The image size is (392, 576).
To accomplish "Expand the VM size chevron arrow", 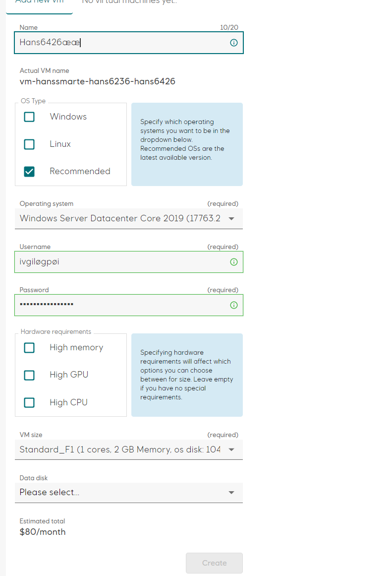I will pos(231,449).
